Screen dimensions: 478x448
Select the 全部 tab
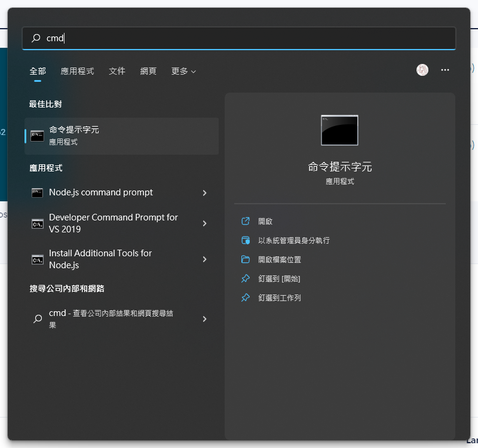[38, 71]
